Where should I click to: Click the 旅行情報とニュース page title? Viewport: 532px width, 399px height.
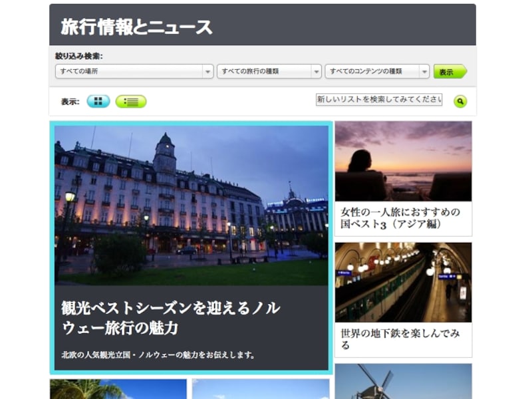(136, 27)
